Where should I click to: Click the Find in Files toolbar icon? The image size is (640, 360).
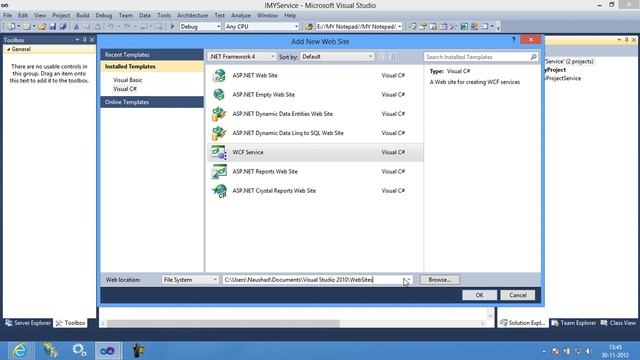tap(309, 27)
